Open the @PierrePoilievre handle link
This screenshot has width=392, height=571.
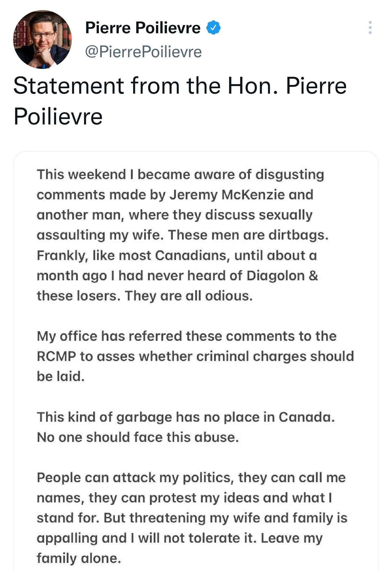[x=143, y=52]
